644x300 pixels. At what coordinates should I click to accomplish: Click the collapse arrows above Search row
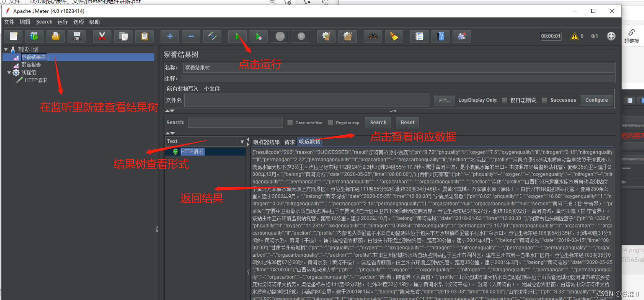[170, 111]
